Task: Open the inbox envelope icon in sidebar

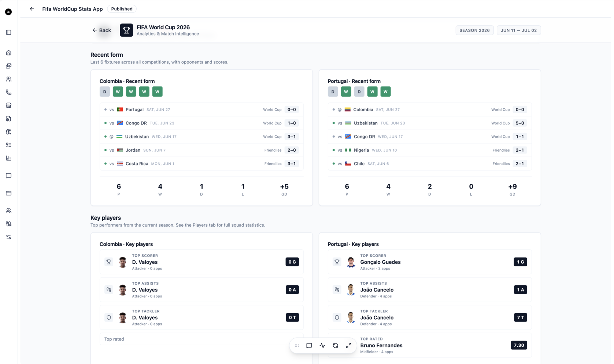Action: pos(8,66)
